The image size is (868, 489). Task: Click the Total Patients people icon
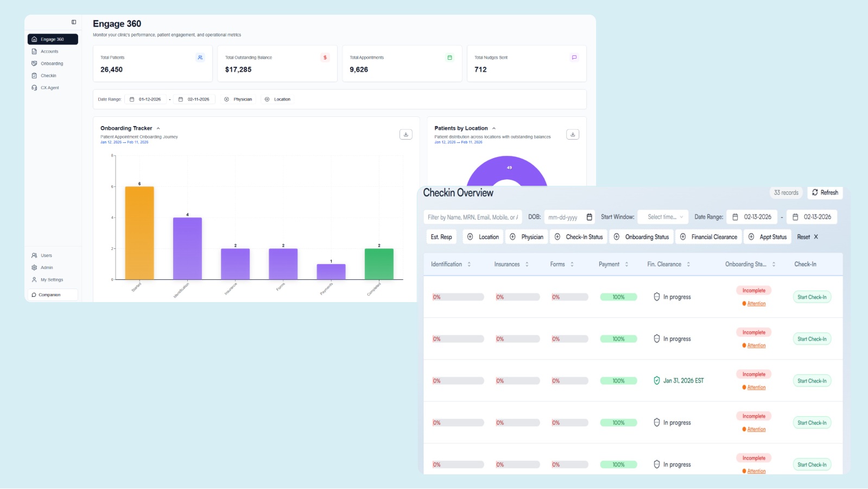(x=200, y=58)
